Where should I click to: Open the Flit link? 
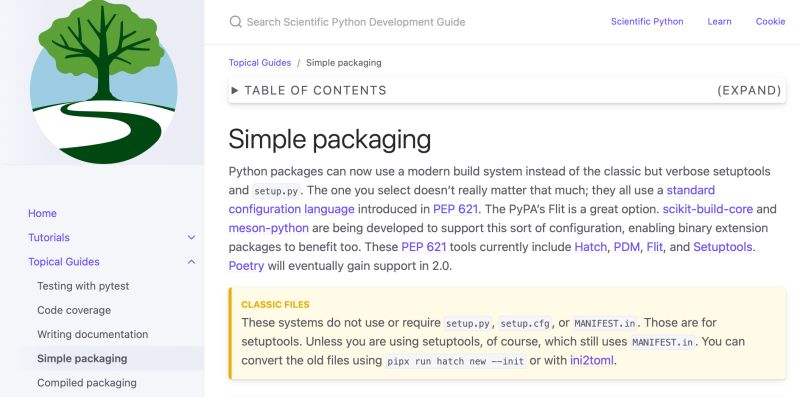pos(655,247)
